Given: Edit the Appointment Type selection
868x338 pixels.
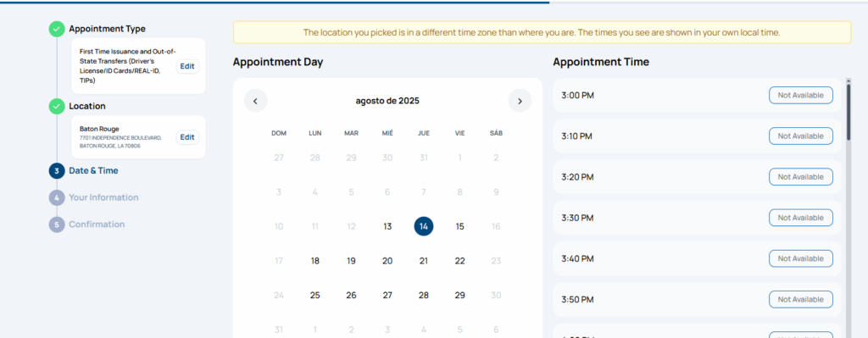Looking at the screenshot, I should point(187,66).
